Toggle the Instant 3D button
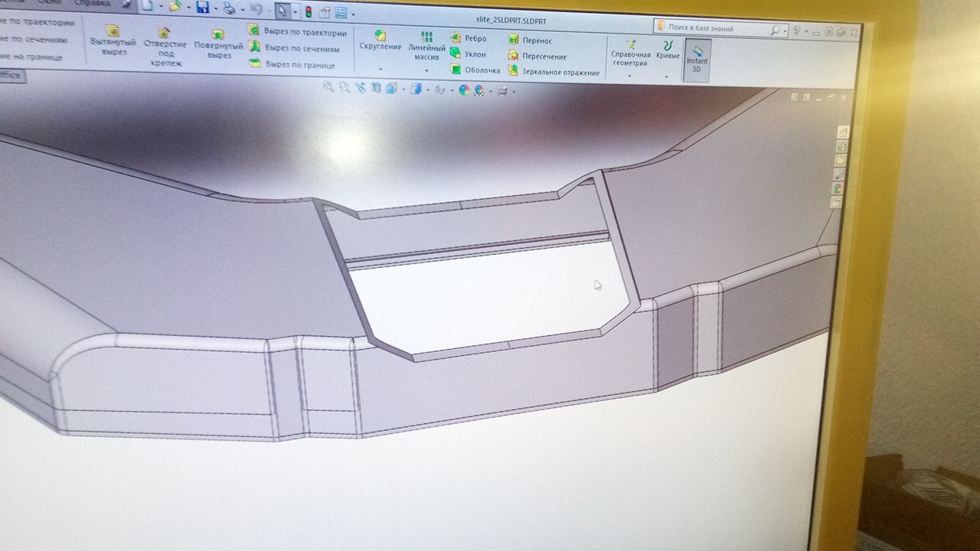 [x=697, y=59]
